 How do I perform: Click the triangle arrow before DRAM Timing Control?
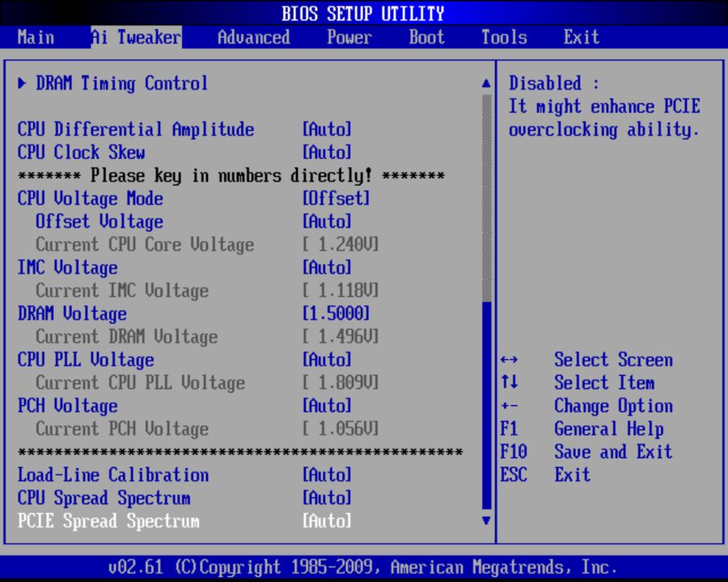point(22,83)
